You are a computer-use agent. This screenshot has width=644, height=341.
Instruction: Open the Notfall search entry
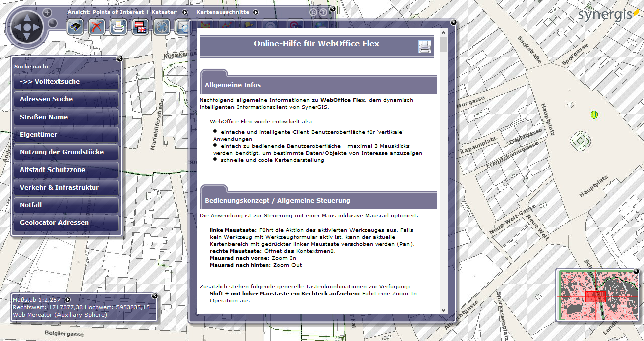(66, 205)
